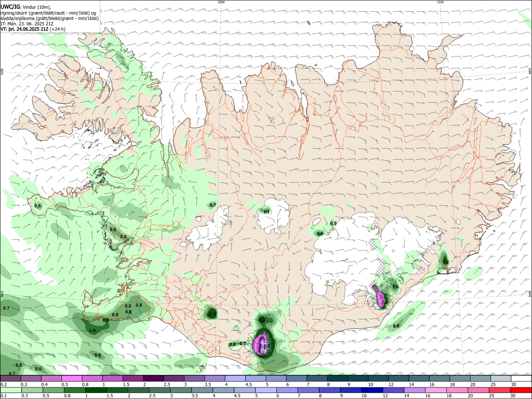
Task: Pick the dark teal snow swatch between 8 and 9
Action: pos(337,379)
